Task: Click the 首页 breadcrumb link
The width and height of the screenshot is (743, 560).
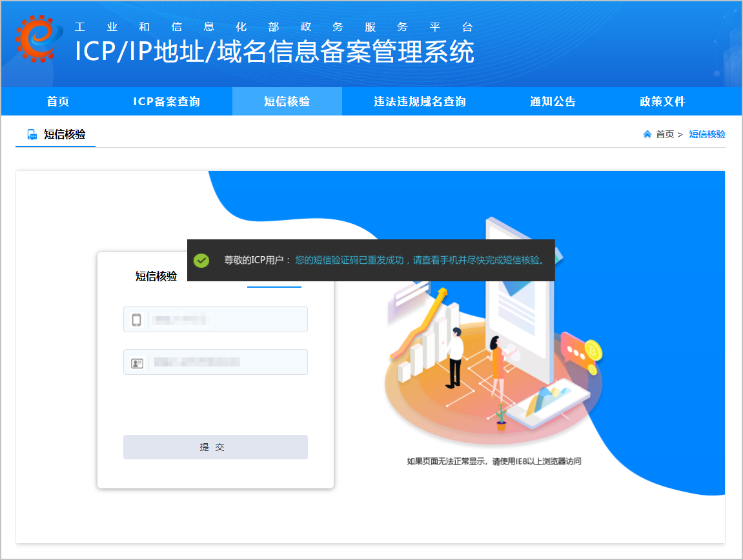Action: coord(665,134)
